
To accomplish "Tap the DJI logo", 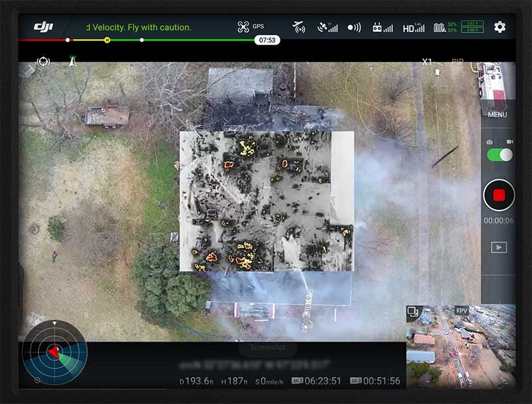I will pos(43,27).
